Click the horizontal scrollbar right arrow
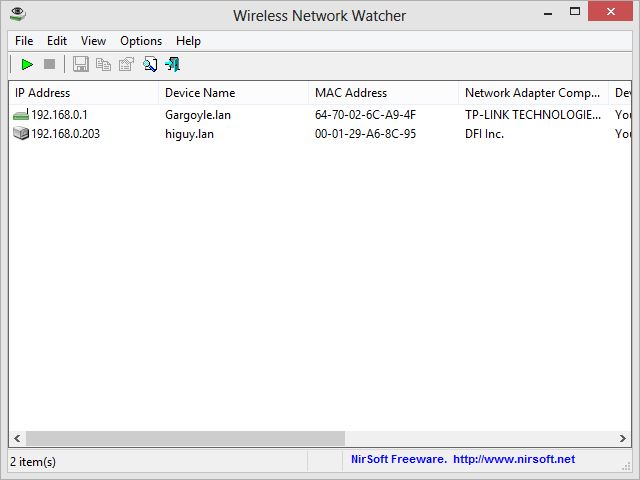 pyautogui.click(x=624, y=439)
